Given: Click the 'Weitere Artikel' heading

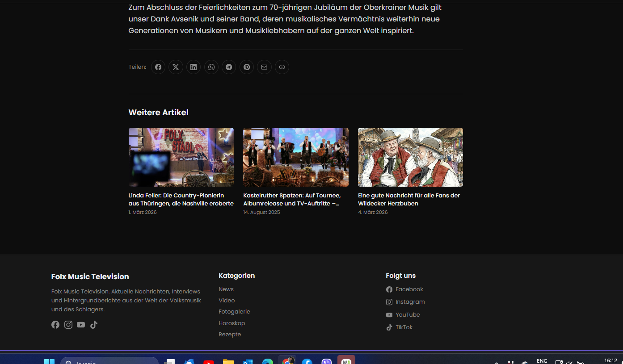Looking at the screenshot, I should coord(159,113).
